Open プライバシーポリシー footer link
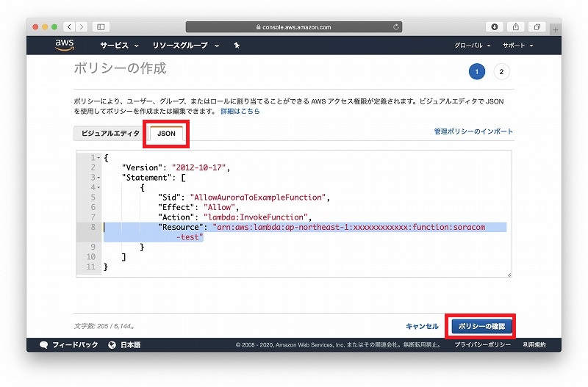 482,344
